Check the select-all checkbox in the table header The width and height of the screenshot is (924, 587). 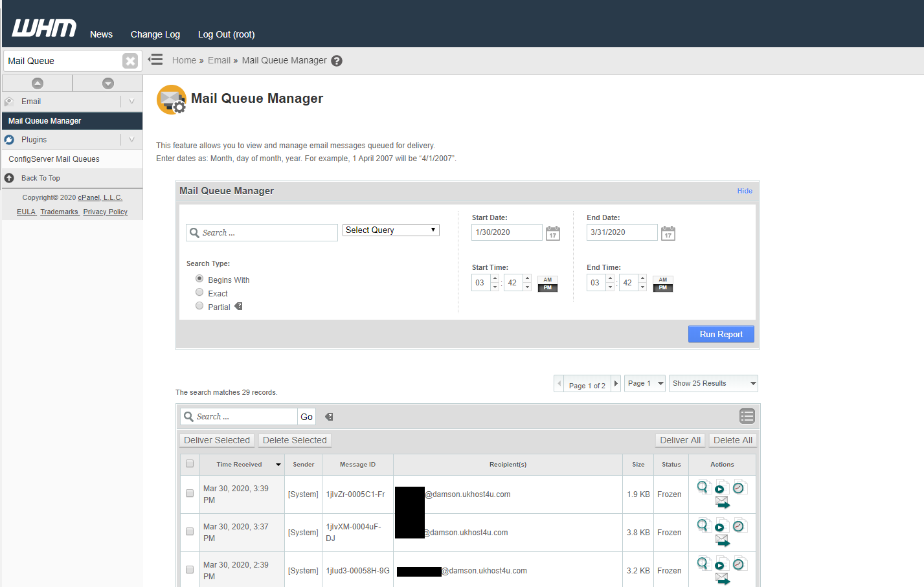tap(190, 463)
